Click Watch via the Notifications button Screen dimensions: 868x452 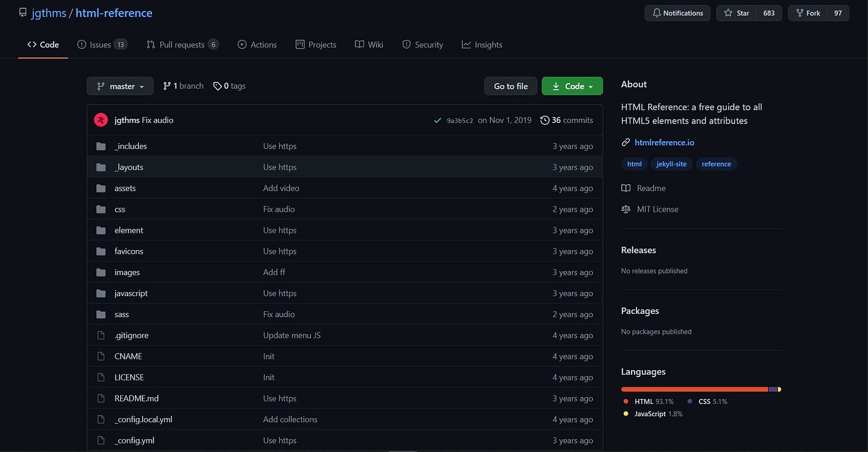677,13
